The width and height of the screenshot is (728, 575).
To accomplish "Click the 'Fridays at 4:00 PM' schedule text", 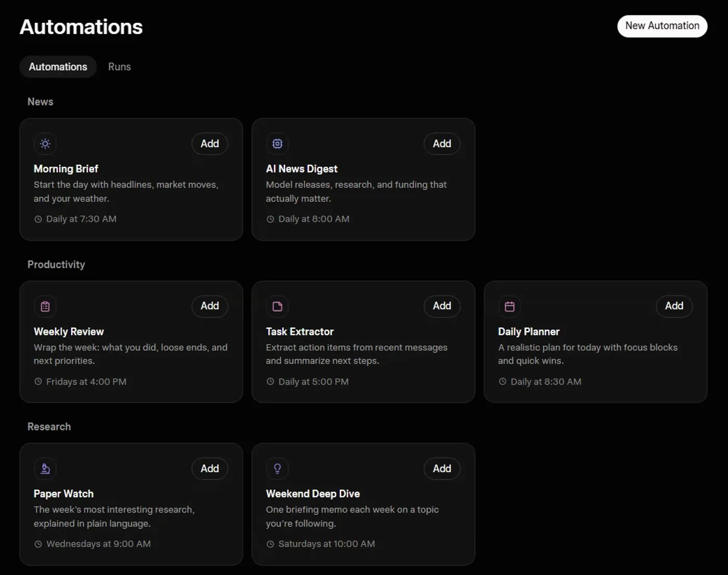I will pyautogui.click(x=86, y=382).
